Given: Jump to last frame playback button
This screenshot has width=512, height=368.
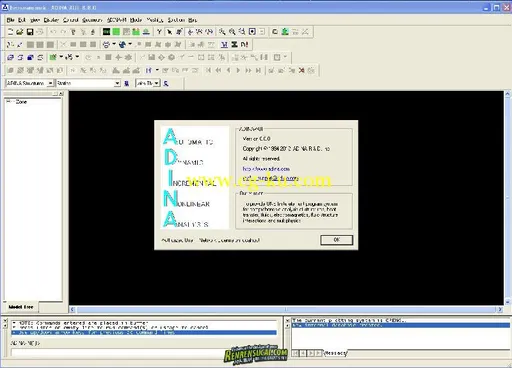Looking at the screenshot, I should point(258,70).
